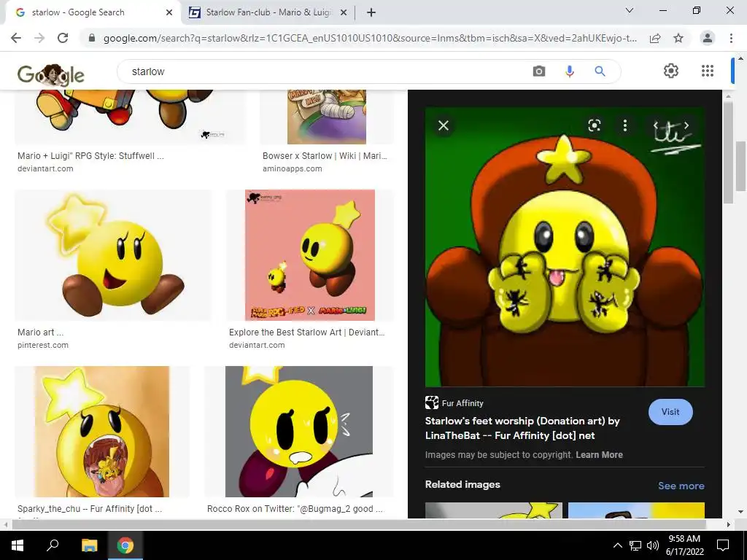747x560 pixels.
Task: Go back to the previous page
Action: (x=16, y=38)
